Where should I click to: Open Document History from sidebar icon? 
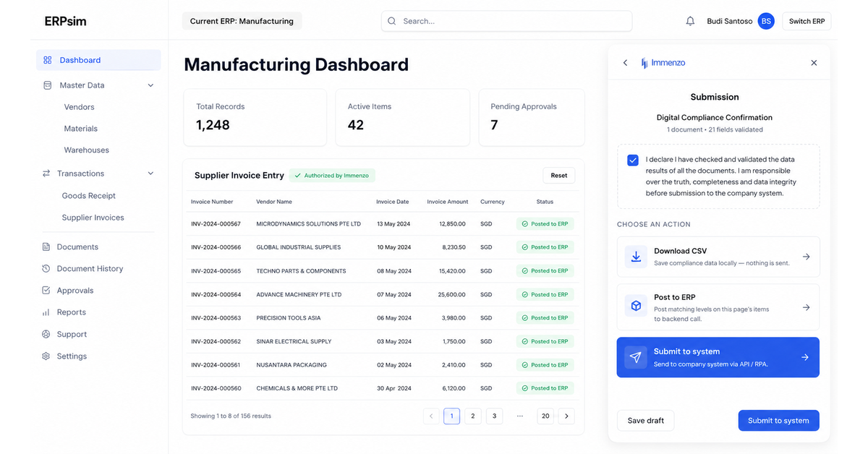46,269
